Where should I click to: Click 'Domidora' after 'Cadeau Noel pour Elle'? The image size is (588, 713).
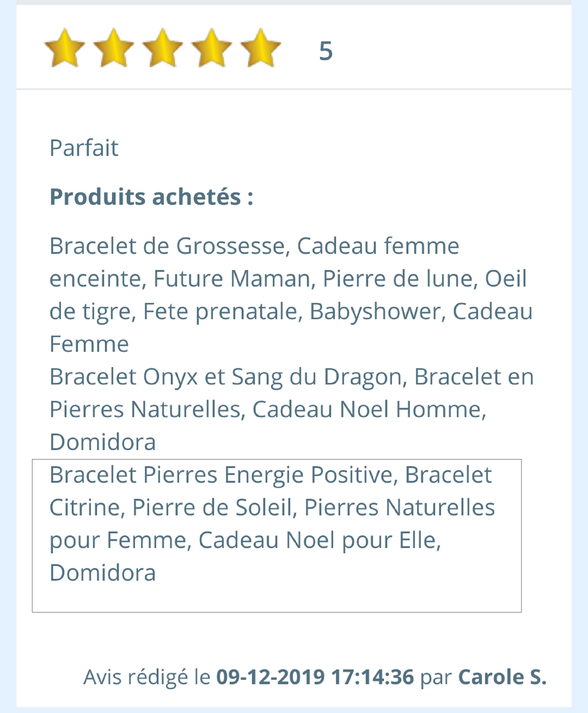pyautogui.click(x=103, y=573)
